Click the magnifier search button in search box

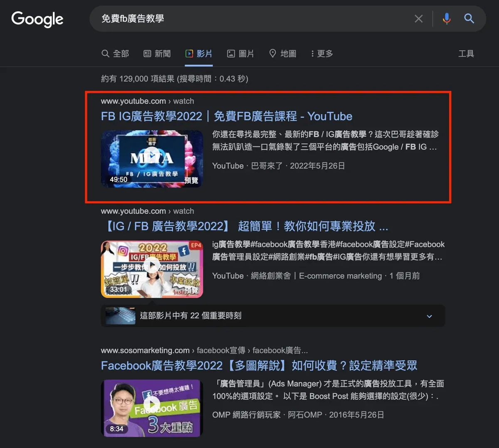click(x=469, y=18)
